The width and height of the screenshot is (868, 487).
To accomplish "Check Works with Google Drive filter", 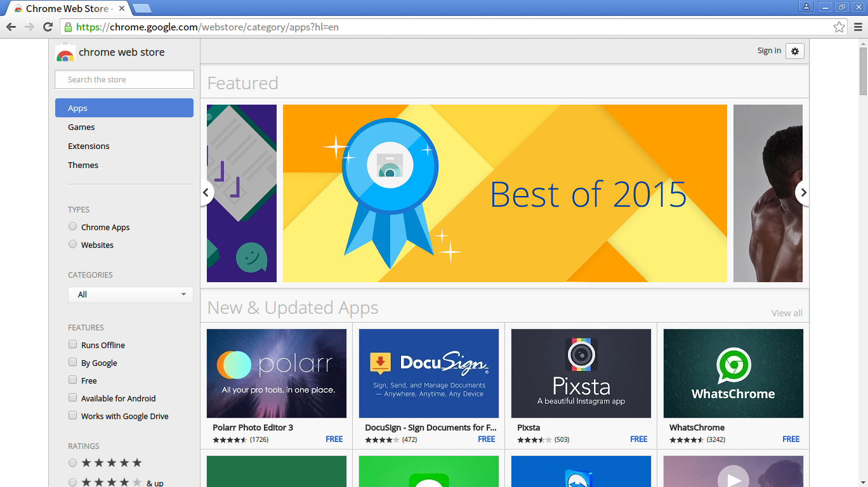I will [73, 415].
